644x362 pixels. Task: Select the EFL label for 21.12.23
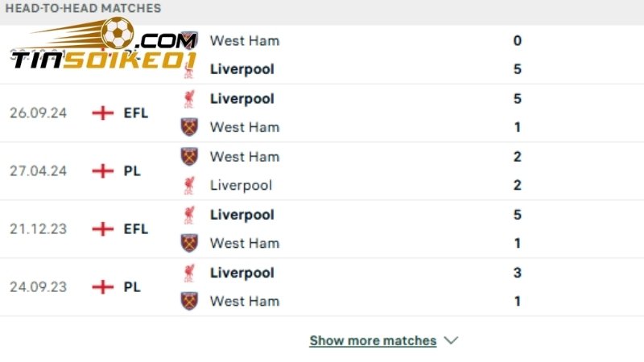tap(136, 228)
